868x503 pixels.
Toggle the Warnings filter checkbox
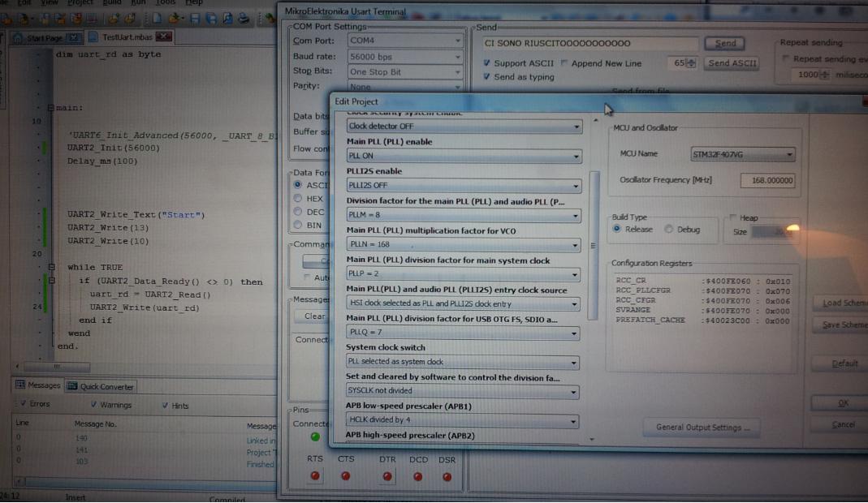93,405
